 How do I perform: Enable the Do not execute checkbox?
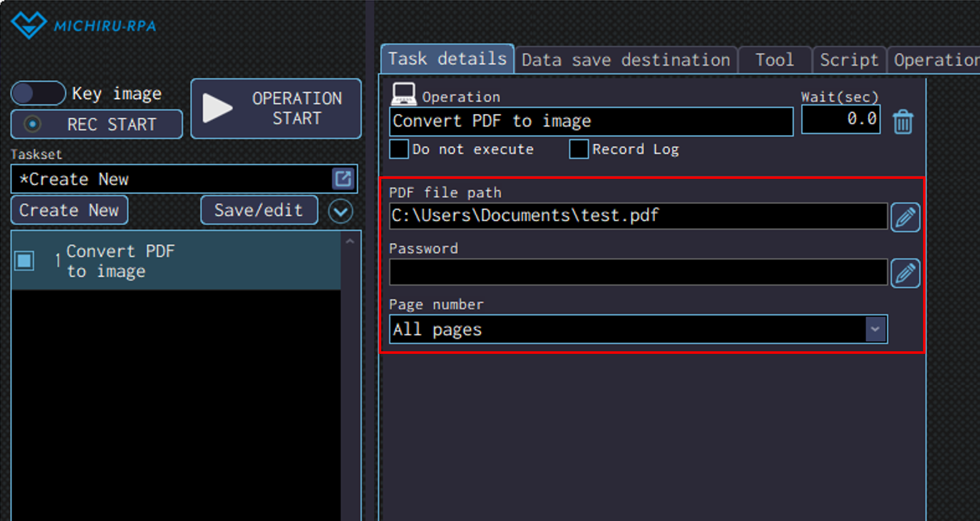(399, 149)
